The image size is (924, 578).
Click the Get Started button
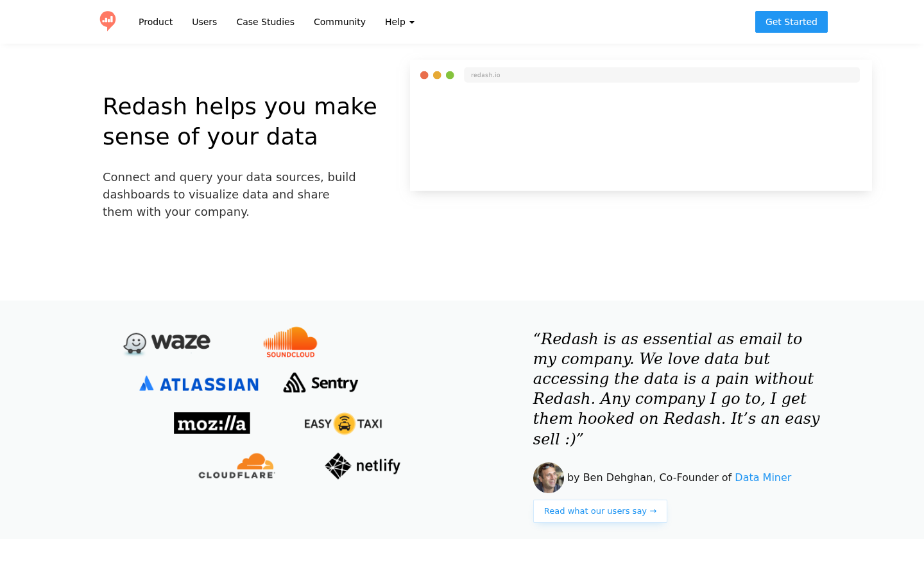coord(791,22)
